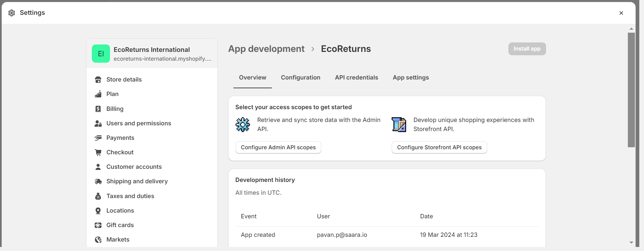Switch to App settings tab
Image resolution: width=644 pixels, height=251 pixels.
411,77
